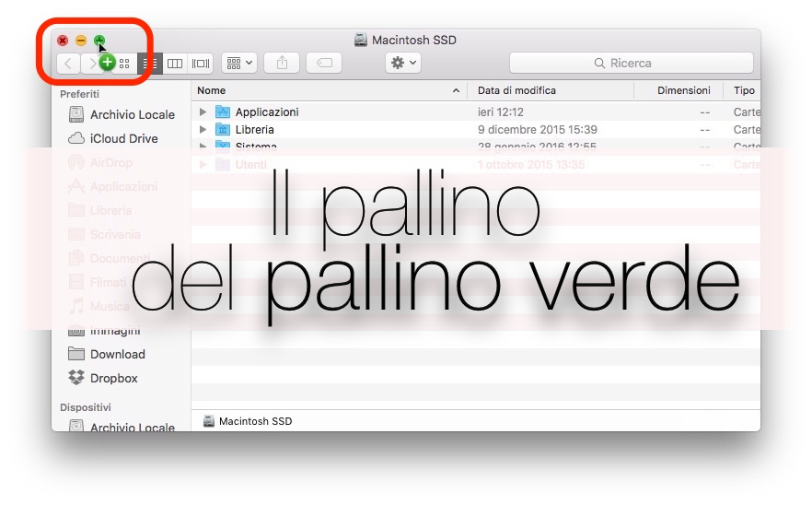Select the Libreria folder icon in list
812x505 pixels.
[223, 130]
